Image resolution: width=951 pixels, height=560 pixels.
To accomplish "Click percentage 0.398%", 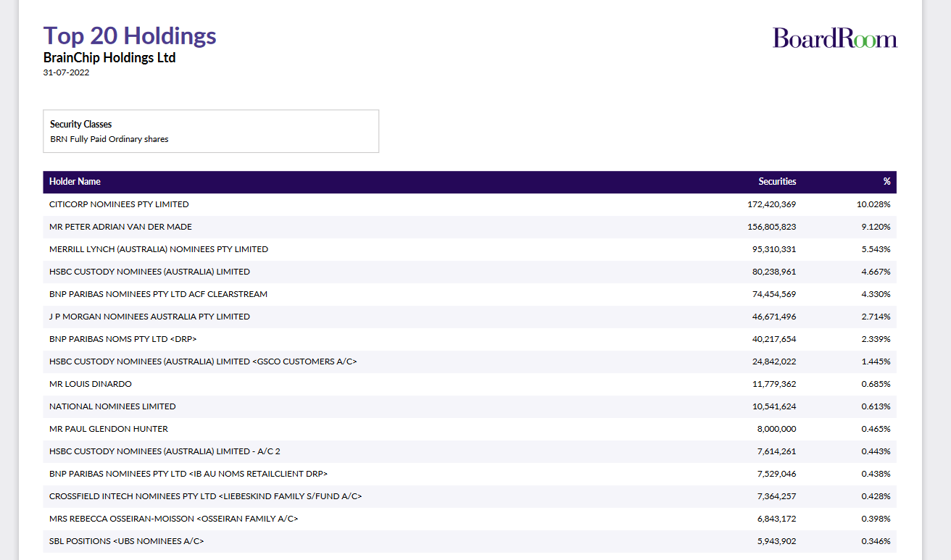I will point(876,519).
